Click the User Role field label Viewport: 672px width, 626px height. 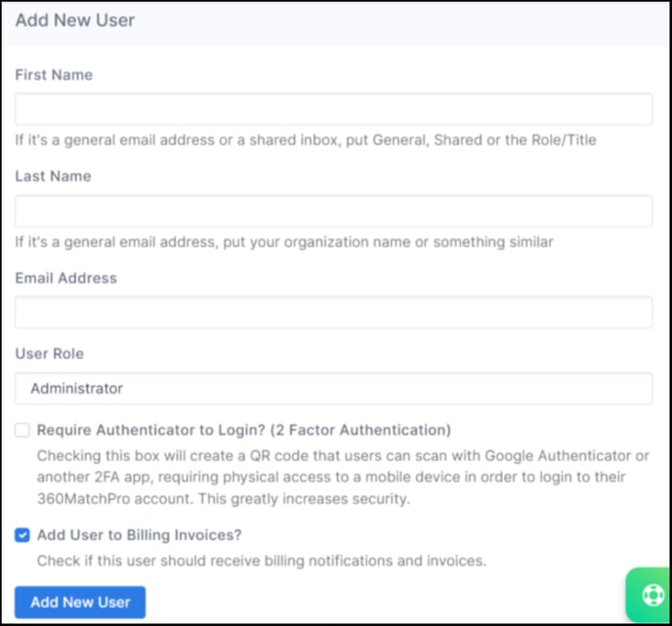point(50,354)
